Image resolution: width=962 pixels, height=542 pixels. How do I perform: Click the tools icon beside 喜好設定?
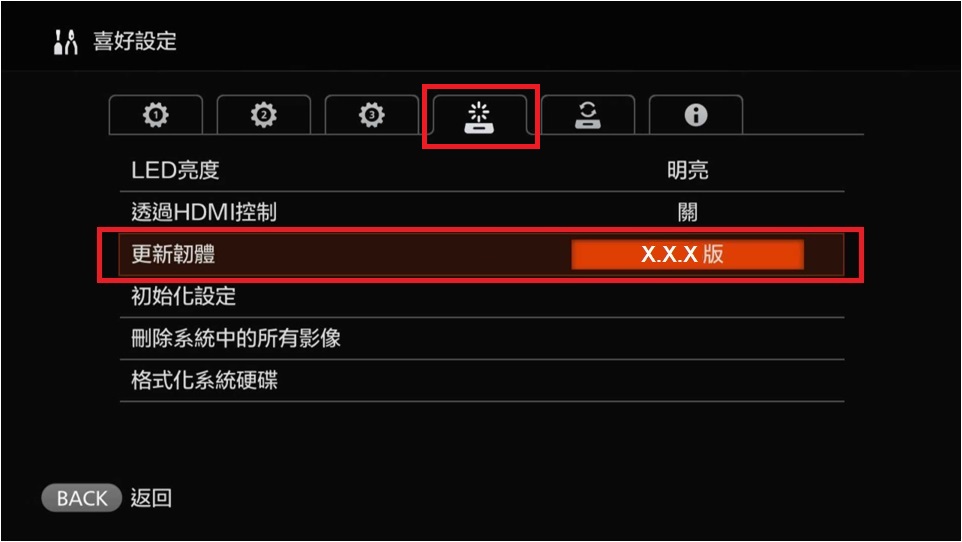(x=66, y=42)
